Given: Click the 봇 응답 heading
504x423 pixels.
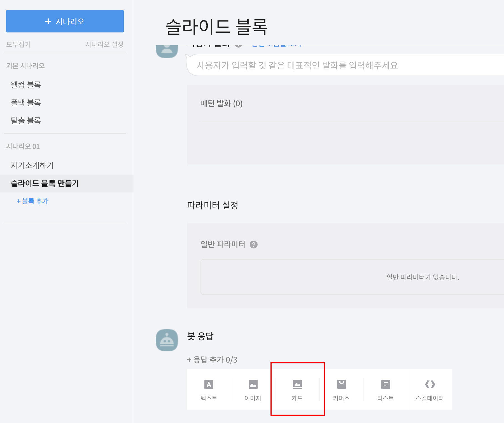Looking at the screenshot, I should [200, 336].
